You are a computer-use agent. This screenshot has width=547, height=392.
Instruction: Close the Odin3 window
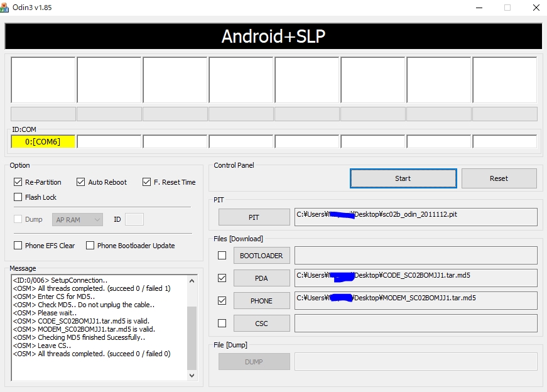pos(536,8)
